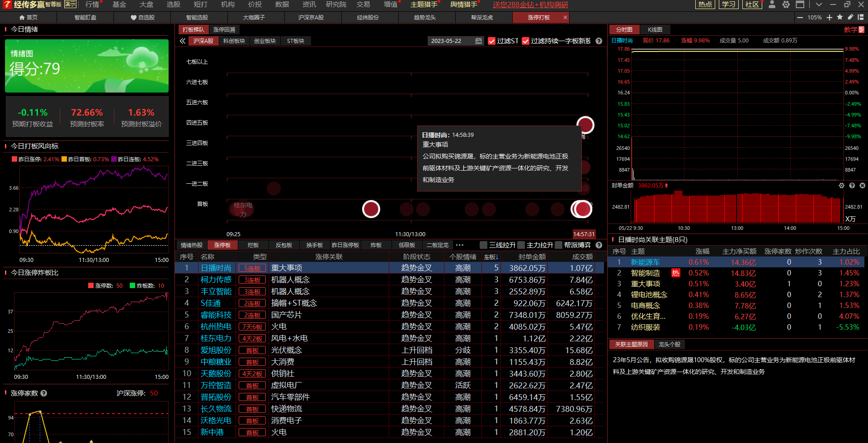This screenshot has width=868, height=443.
Task: Click help icon next to 过滤持续一字板新股
Action: coord(599,41)
